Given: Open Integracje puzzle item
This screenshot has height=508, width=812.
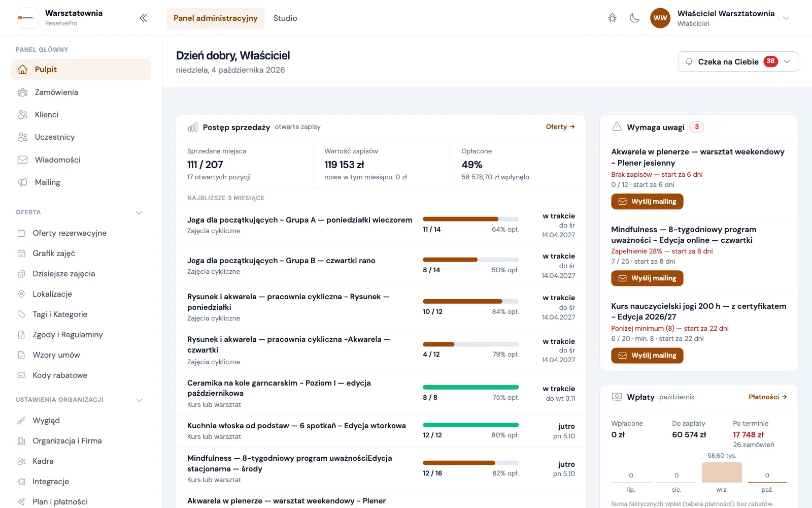Looking at the screenshot, I should pyautogui.click(x=81, y=482).
